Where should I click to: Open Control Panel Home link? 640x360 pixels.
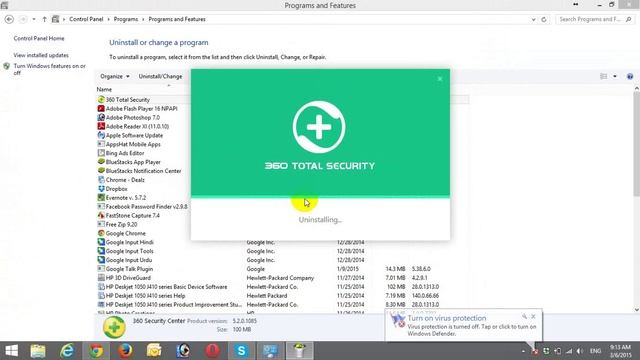39,38
